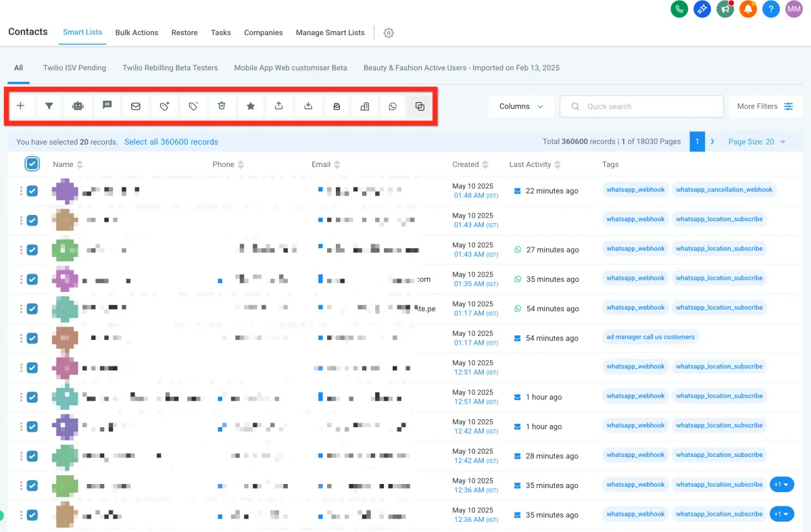
Task: Uncheck the row tagged ad manager call us customers
Action: [32, 338]
